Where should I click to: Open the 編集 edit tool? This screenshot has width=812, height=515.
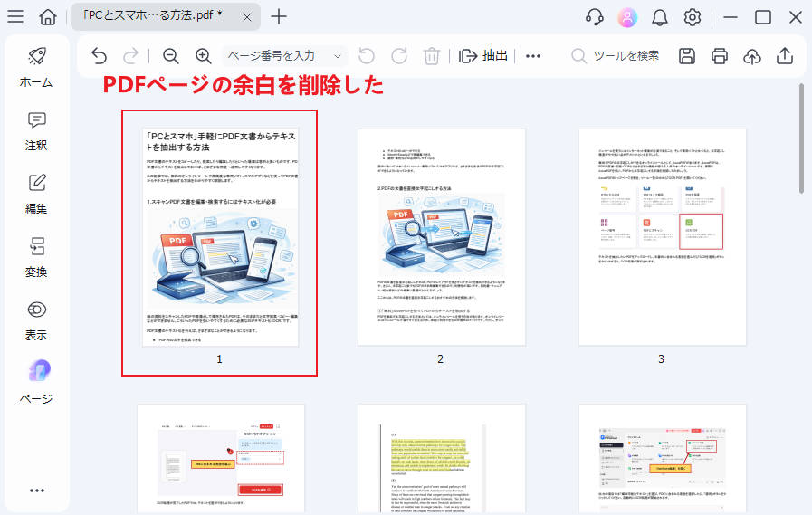click(37, 194)
